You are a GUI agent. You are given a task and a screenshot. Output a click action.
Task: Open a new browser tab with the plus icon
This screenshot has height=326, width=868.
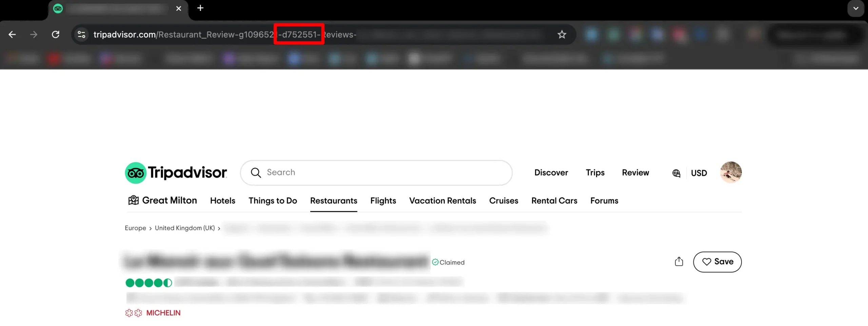[200, 8]
